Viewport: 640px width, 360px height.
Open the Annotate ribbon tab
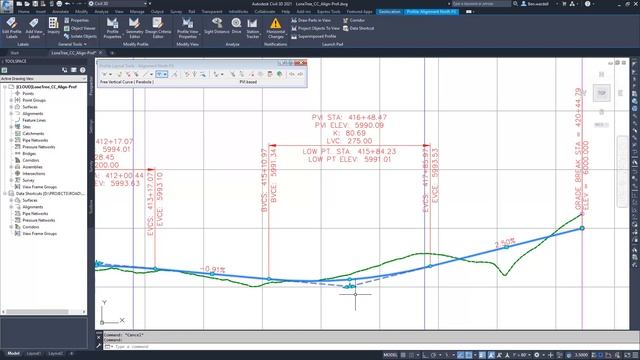[60, 12]
